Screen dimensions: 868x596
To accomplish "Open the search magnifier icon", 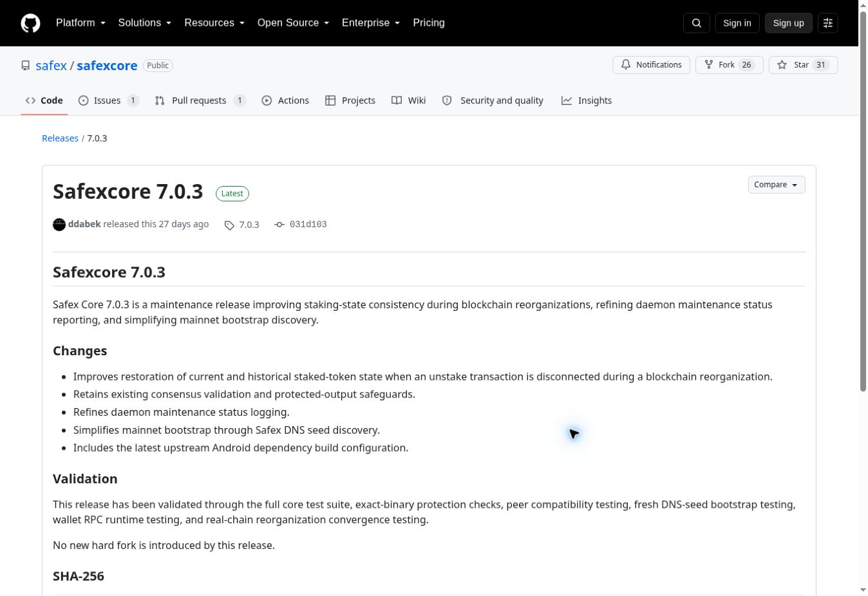I will click(x=696, y=23).
